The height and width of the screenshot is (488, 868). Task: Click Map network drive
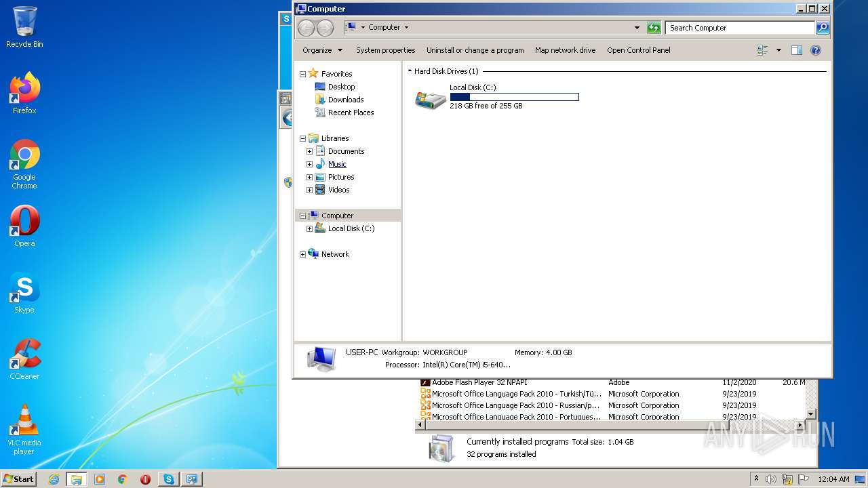(565, 50)
